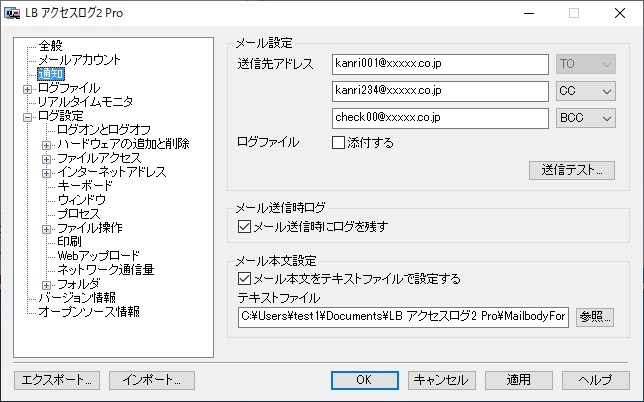Expand the フォルダ tree node
The image size is (644, 402).
47,284
